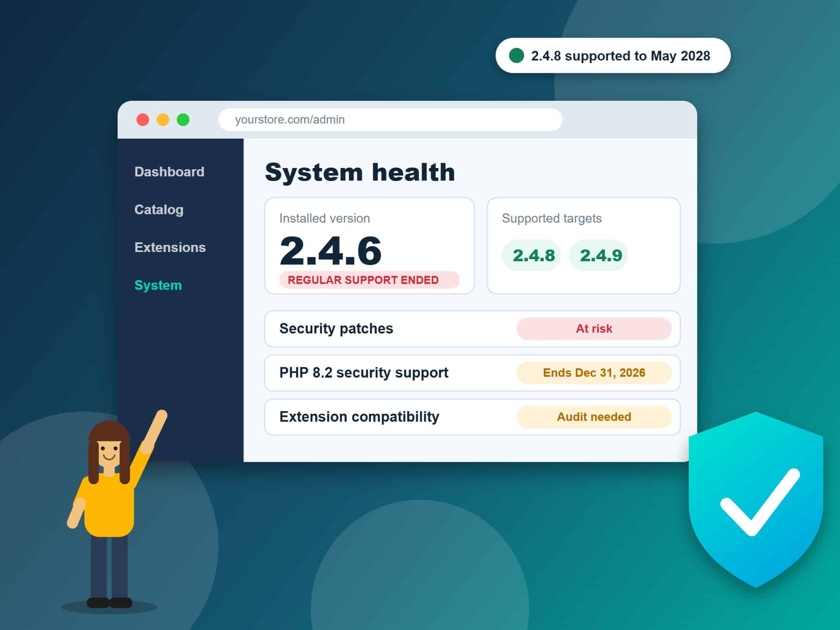Click the PHP 8.2 security support label
This screenshot has height=630, width=840.
(364, 373)
